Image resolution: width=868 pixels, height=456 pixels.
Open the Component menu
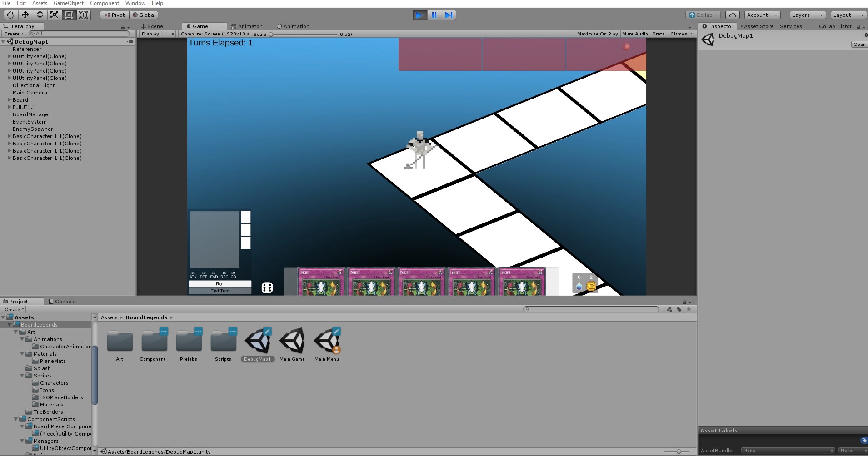coord(104,3)
